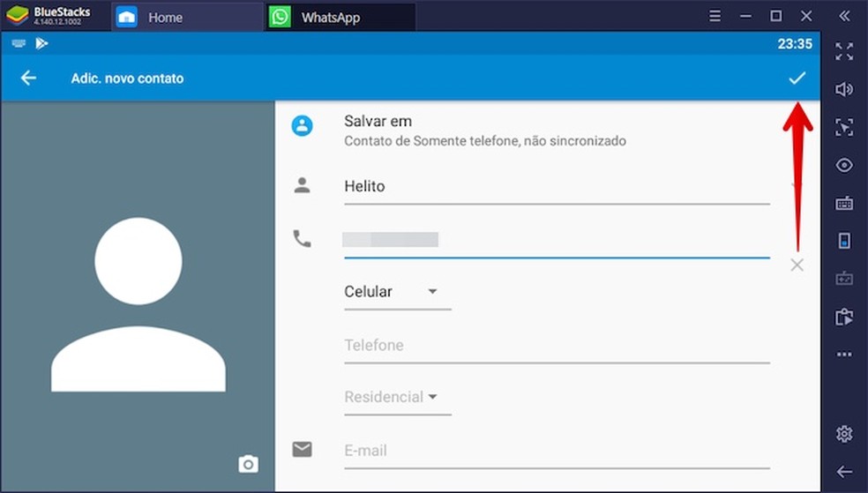
Task: Click the Adic. novo contato title
Action: (127, 78)
